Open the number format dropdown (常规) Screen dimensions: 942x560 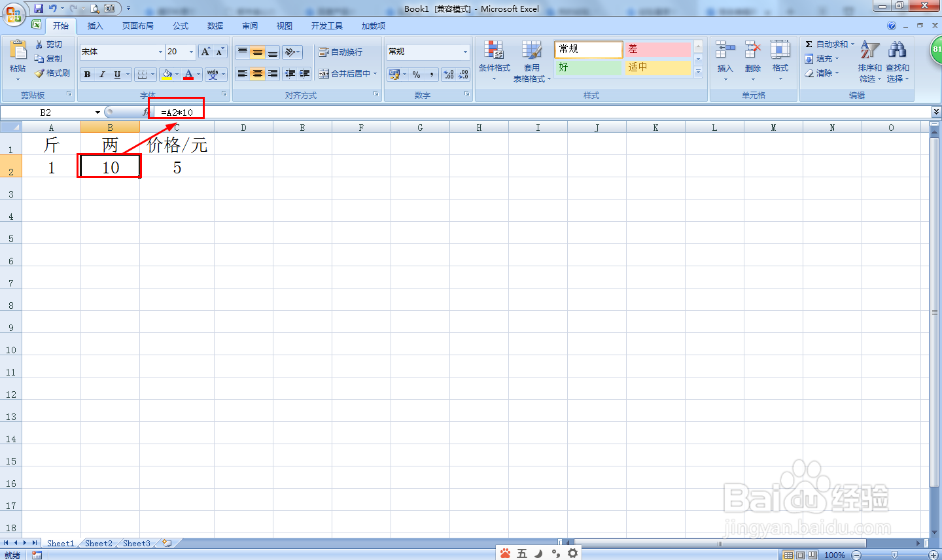click(x=465, y=52)
